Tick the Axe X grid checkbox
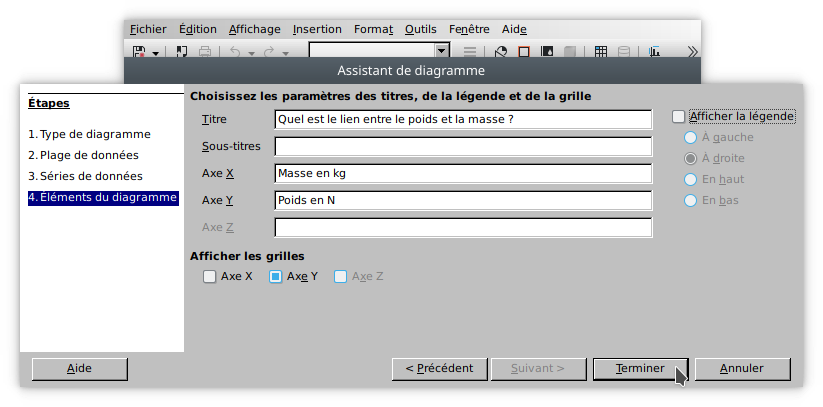 click(x=210, y=277)
